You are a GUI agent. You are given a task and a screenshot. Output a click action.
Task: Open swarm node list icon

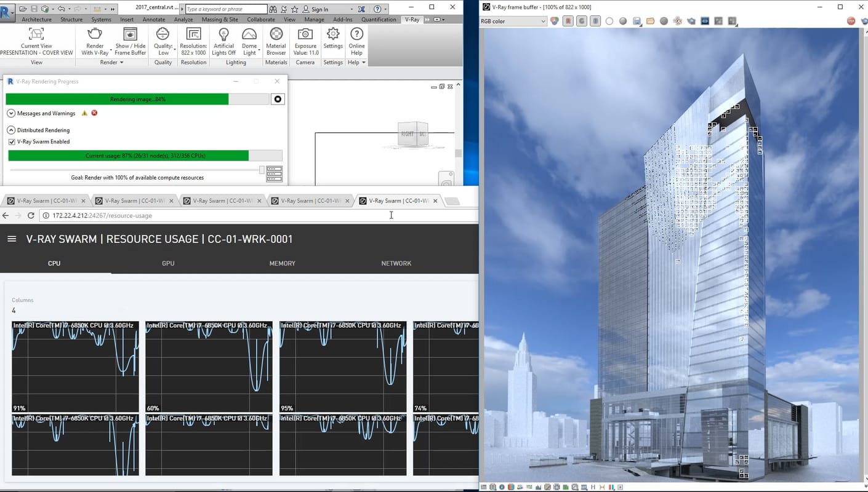click(274, 174)
